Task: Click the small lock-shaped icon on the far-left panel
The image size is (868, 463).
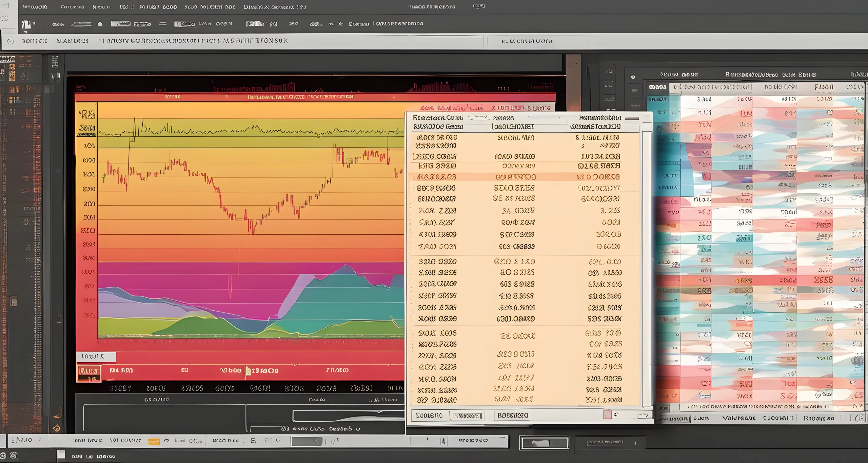Action: pyautogui.click(x=14, y=301)
